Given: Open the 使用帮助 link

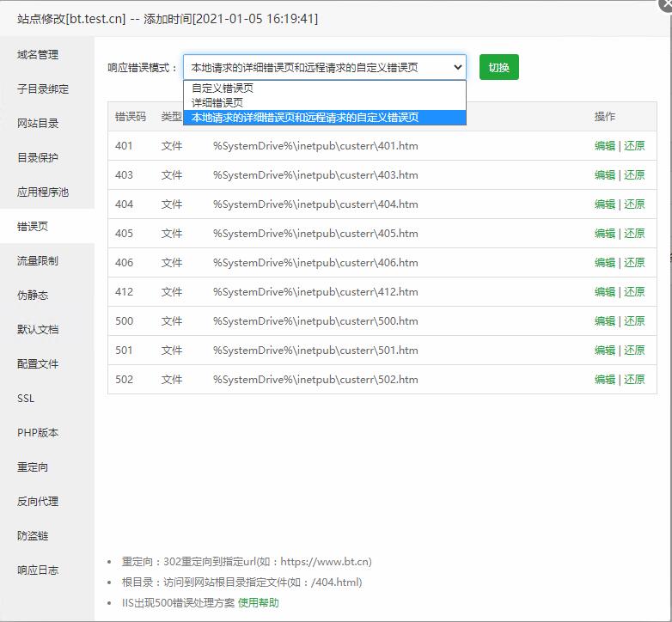Looking at the screenshot, I should (x=258, y=602).
